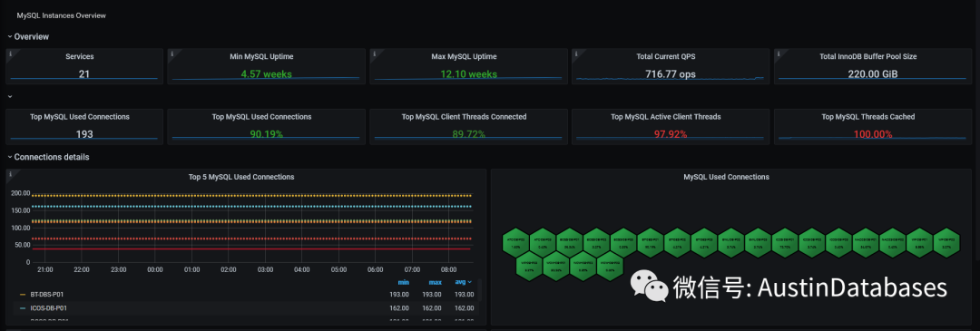This screenshot has height=331, width=980.
Task: Open Top MySQL Client Threads Connected title menu
Action: (464, 117)
